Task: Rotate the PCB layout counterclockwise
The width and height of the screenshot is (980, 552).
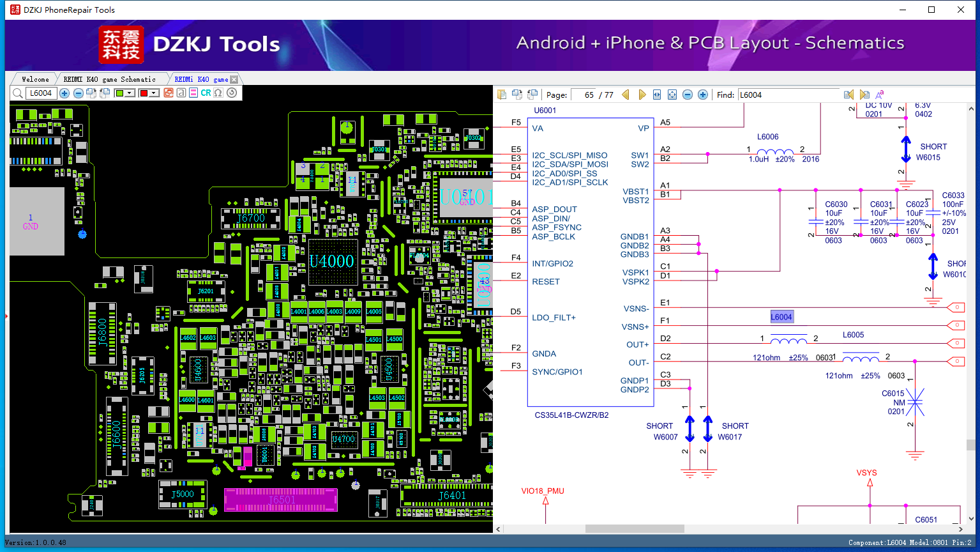Action: [x=105, y=93]
